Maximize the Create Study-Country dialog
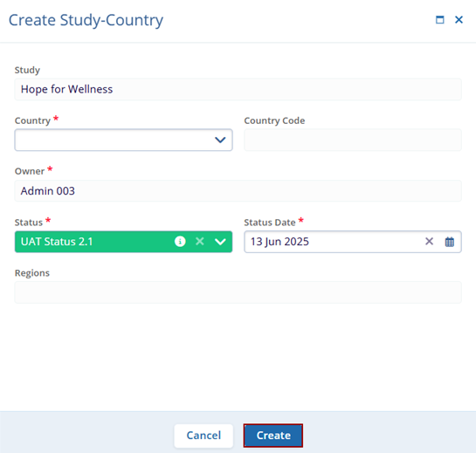 click(440, 20)
